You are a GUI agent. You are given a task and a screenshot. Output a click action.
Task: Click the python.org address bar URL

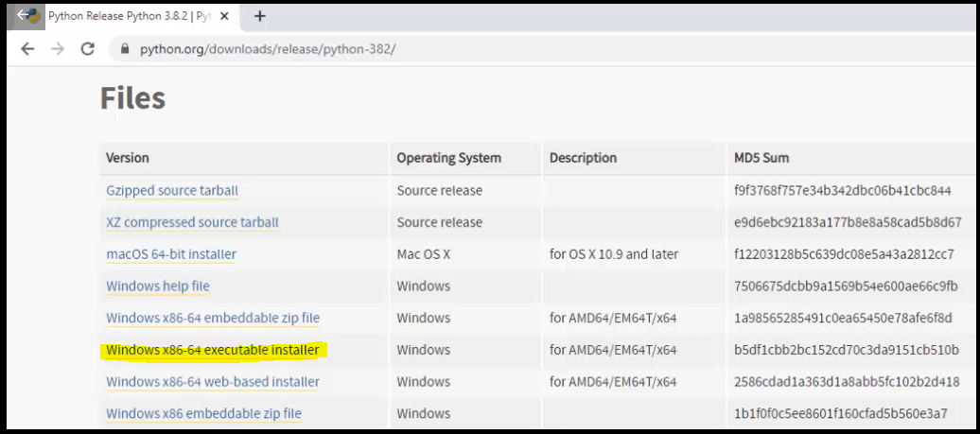[x=268, y=49]
